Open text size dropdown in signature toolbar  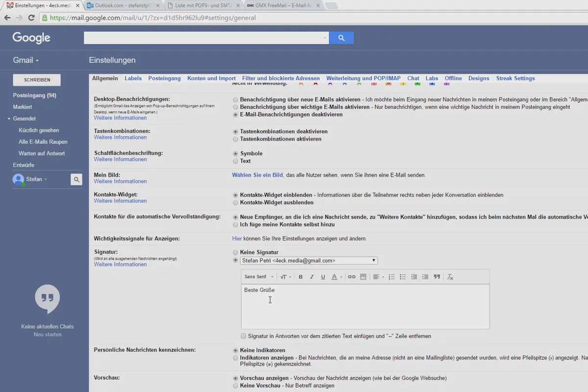(x=286, y=277)
